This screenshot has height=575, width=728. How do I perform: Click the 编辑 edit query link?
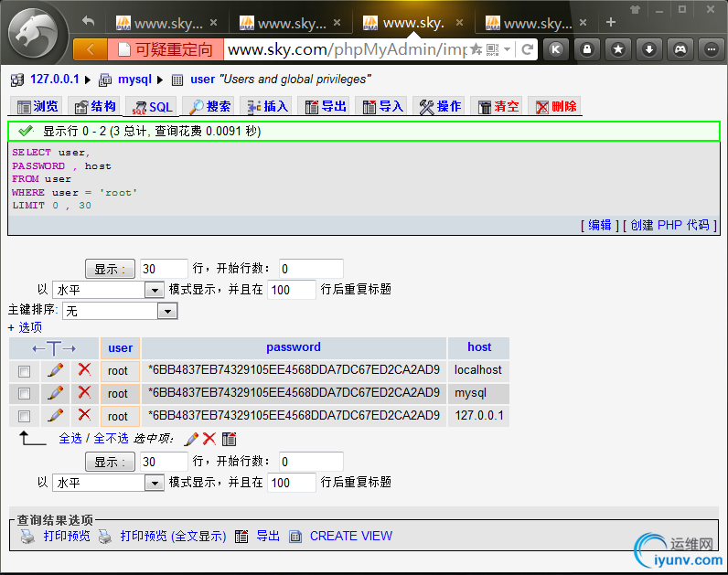click(x=600, y=225)
